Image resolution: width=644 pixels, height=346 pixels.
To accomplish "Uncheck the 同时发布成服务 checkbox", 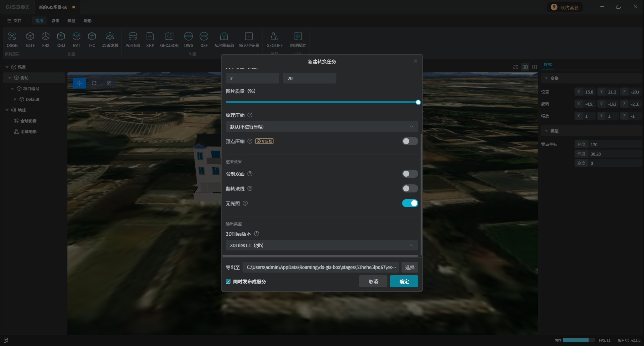I will point(228,282).
